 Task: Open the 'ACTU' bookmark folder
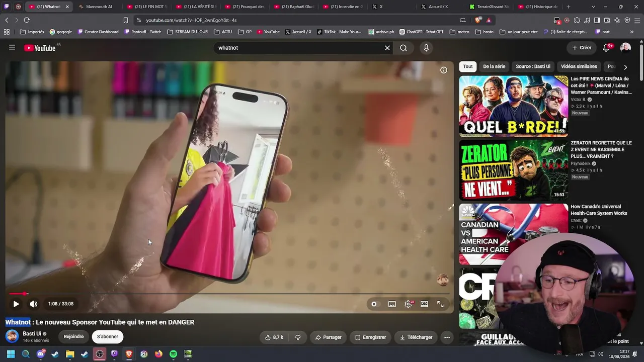tap(223, 32)
